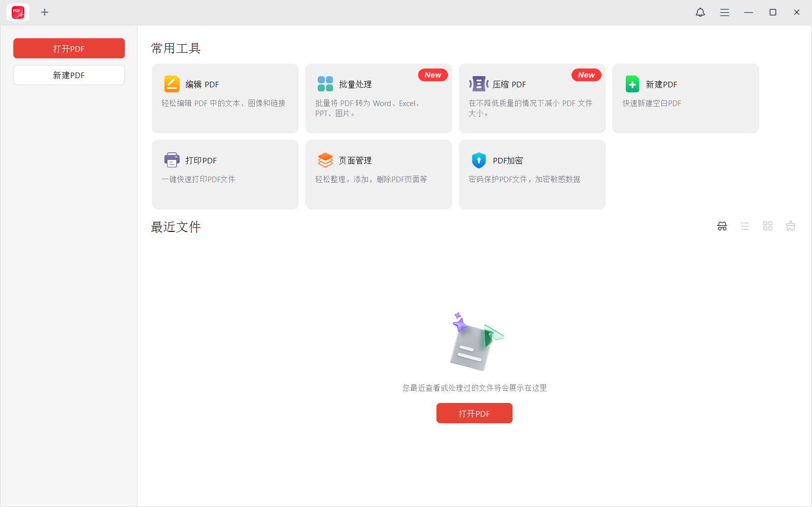The height and width of the screenshot is (507, 812).
Task: Open the PDF加密 encryption tool
Action: point(531,175)
